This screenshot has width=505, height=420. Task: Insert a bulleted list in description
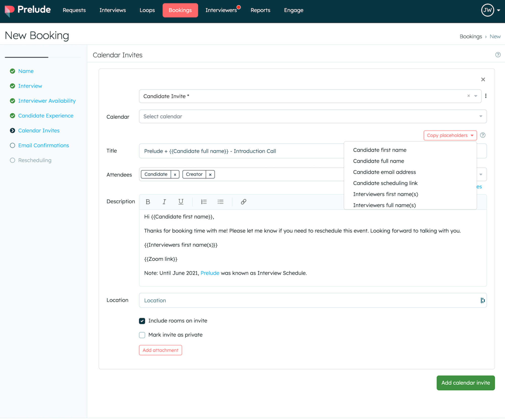click(x=220, y=202)
